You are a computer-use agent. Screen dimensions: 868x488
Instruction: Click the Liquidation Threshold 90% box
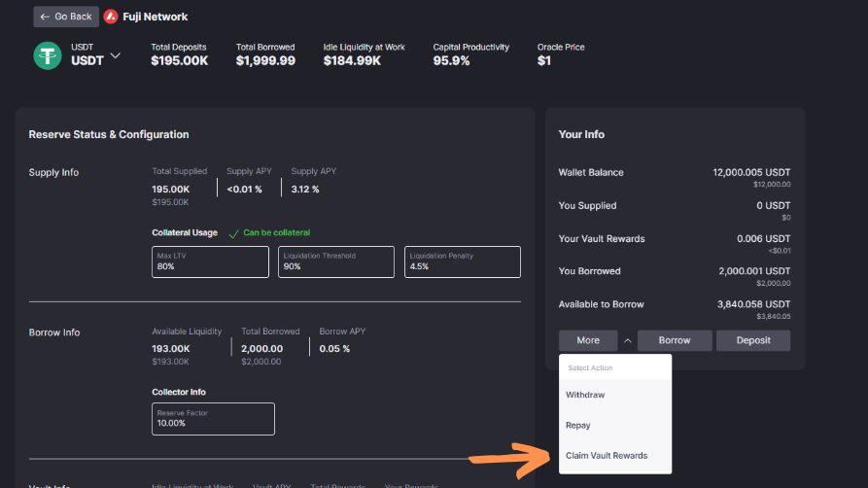tap(336, 261)
